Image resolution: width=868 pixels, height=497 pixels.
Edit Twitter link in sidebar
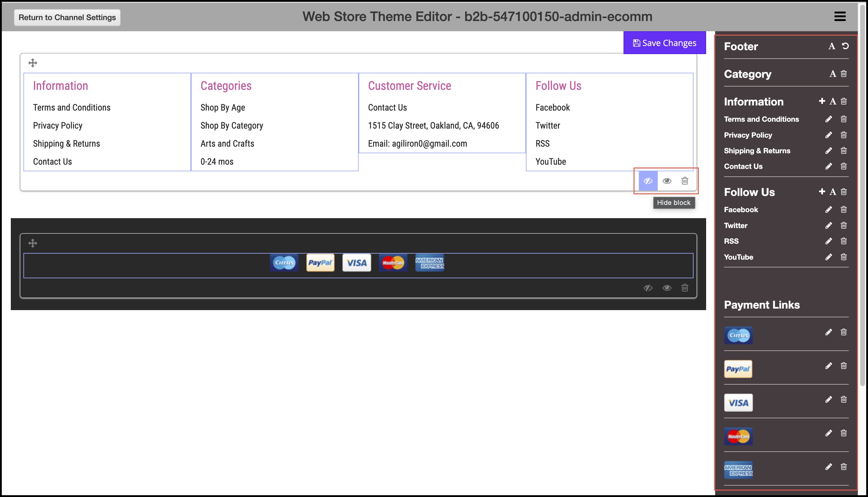click(828, 225)
